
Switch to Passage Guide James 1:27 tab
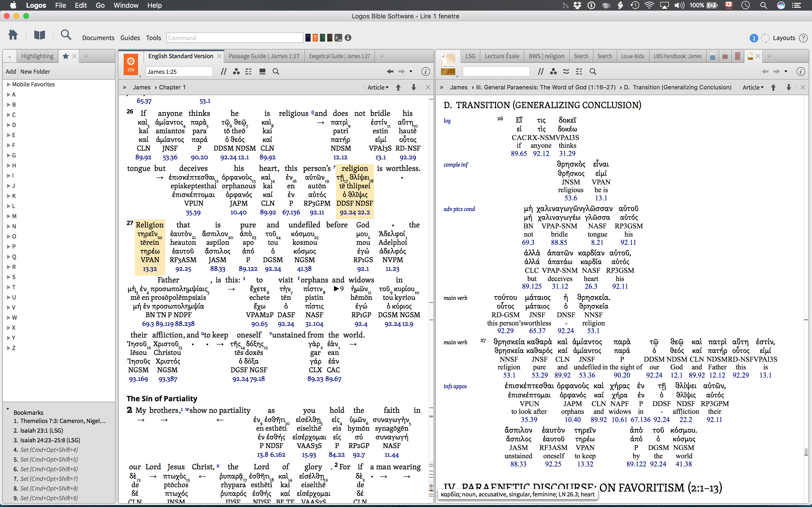click(x=264, y=56)
